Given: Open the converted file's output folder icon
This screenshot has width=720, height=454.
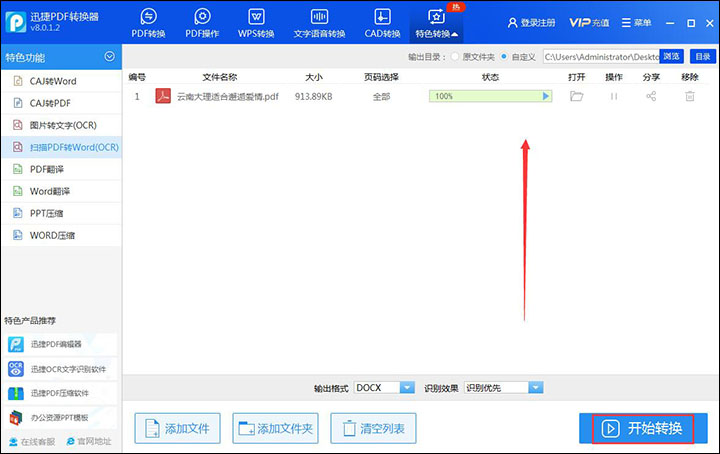Looking at the screenshot, I should click(x=576, y=96).
